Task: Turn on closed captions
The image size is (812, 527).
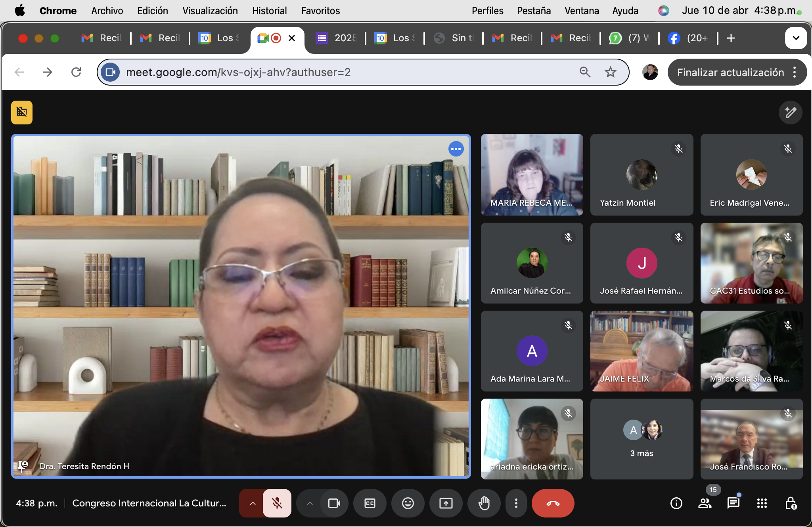Action: click(370, 503)
